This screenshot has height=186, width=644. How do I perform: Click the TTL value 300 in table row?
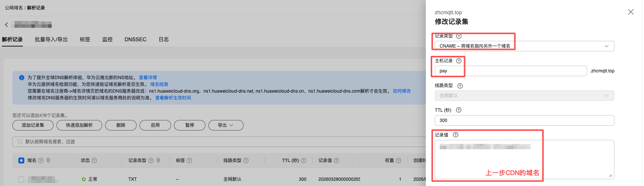303,179
